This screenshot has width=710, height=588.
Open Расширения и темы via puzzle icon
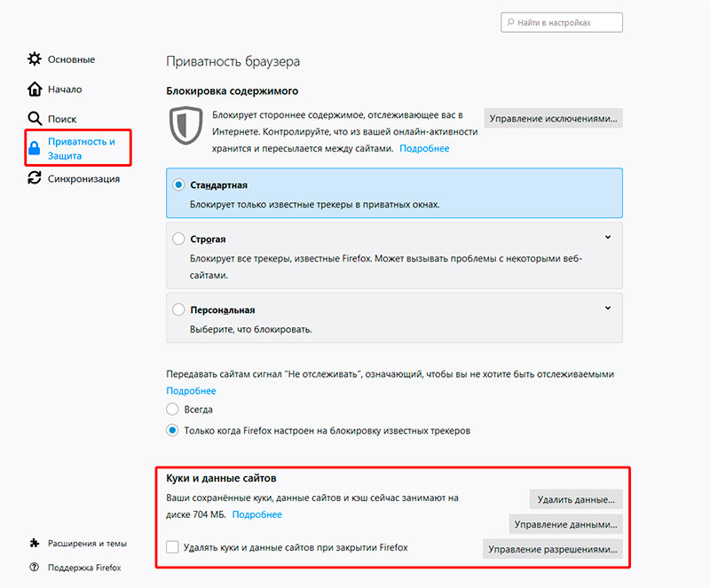[33, 543]
